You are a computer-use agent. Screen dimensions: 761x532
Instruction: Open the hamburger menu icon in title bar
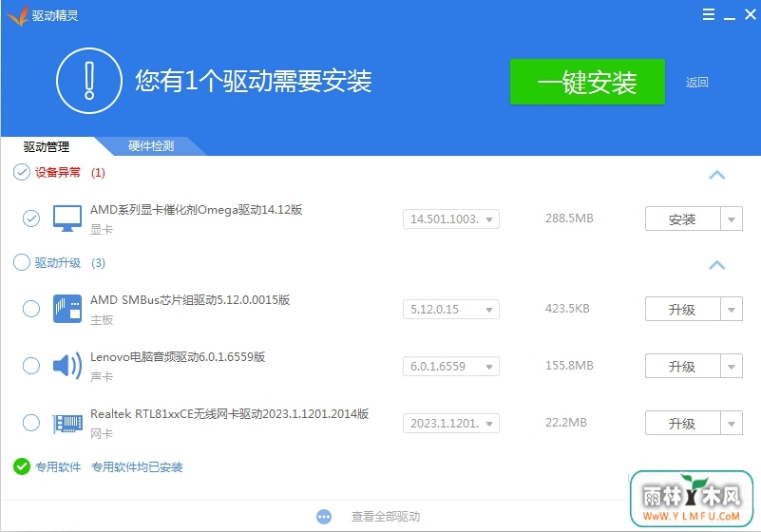pyautogui.click(x=708, y=14)
